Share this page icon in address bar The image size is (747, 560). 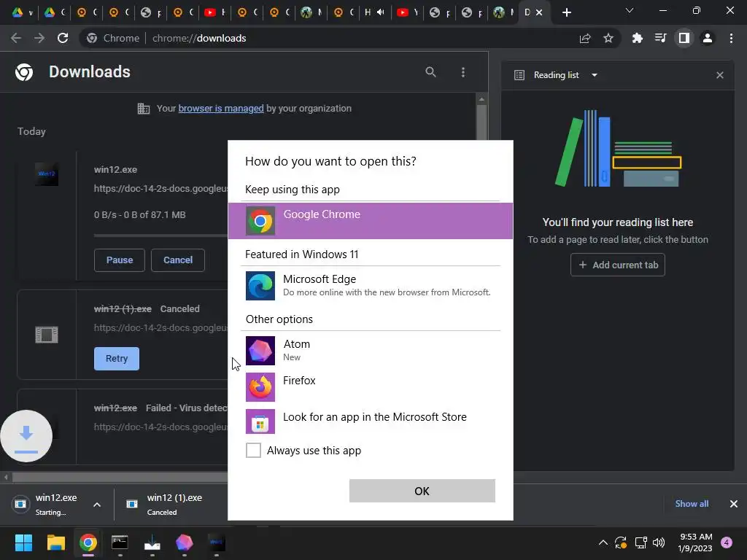click(x=585, y=38)
